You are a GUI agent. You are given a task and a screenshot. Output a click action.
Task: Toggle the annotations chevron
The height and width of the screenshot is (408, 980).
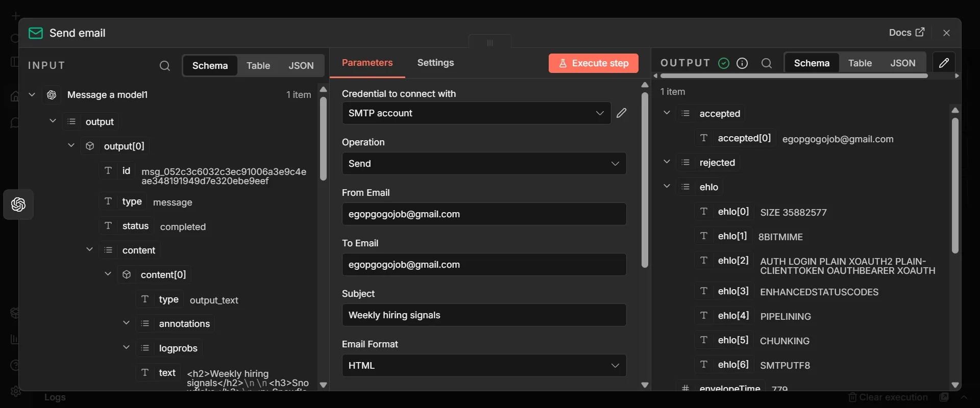126,323
